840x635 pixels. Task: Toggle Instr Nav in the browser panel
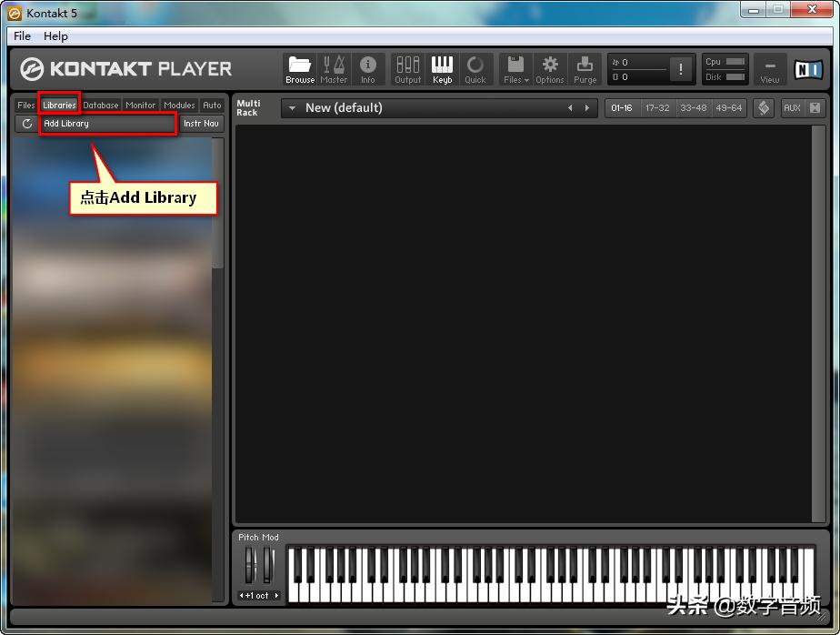[201, 123]
